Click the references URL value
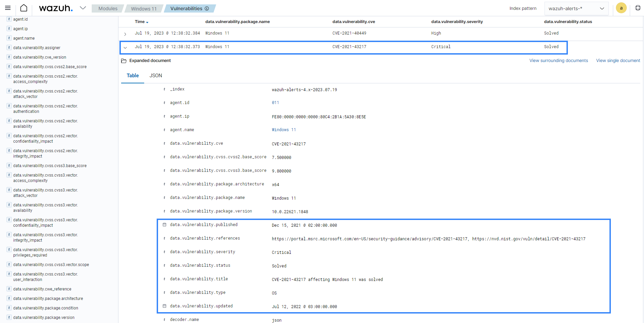Screen dimensions: 644x323 tap(428, 239)
